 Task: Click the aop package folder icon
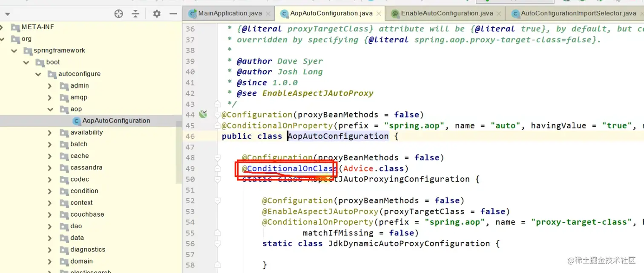point(64,109)
